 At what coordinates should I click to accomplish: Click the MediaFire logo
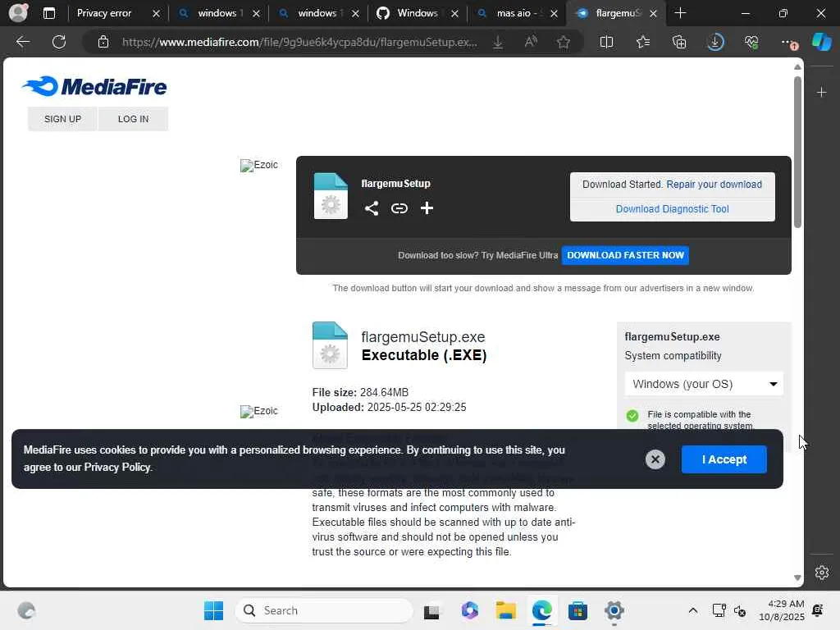(x=94, y=86)
